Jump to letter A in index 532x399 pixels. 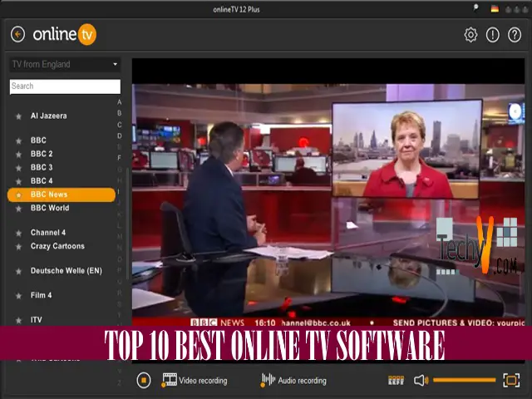[120, 102]
